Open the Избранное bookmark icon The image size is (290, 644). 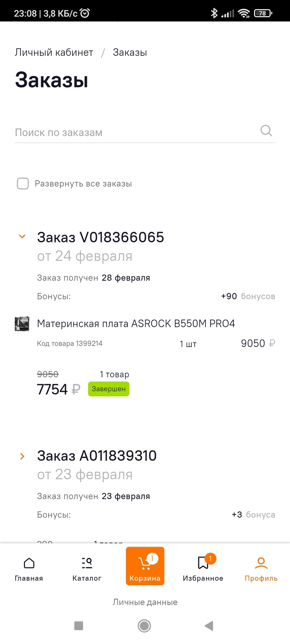click(203, 563)
